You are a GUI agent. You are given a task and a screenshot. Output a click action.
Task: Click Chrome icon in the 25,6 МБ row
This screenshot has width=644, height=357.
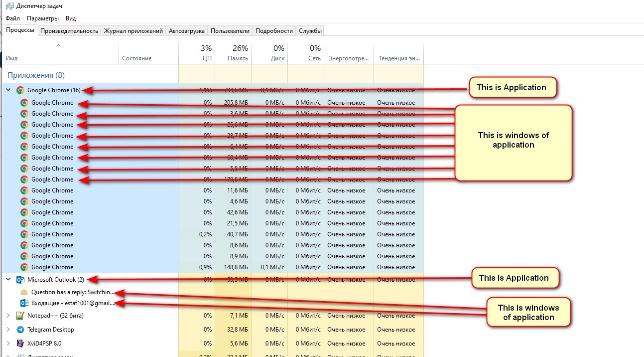click(24, 125)
